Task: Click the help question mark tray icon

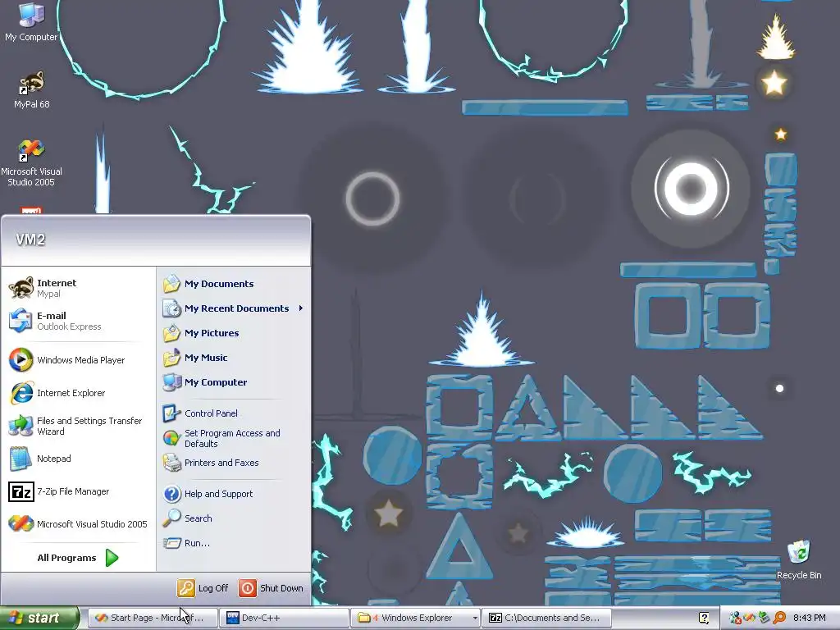Action: tap(705, 618)
